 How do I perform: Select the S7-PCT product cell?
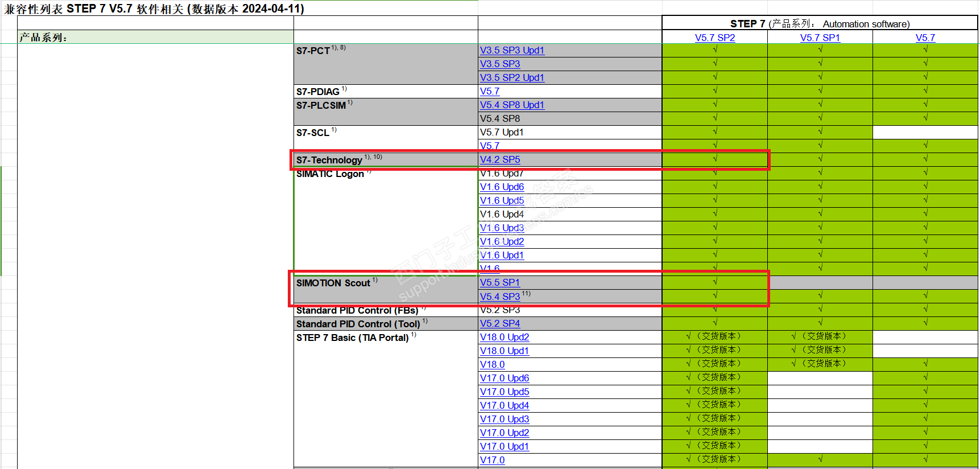click(x=386, y=64)
